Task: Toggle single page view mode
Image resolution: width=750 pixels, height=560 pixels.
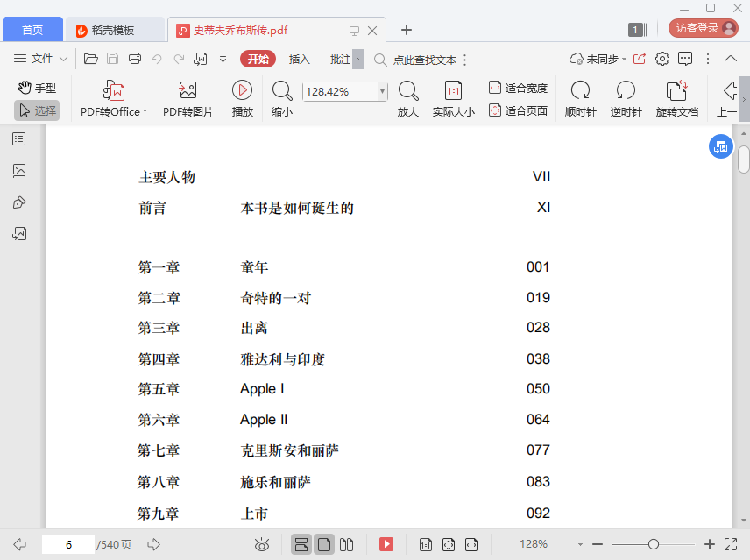Action: (324, 544)
